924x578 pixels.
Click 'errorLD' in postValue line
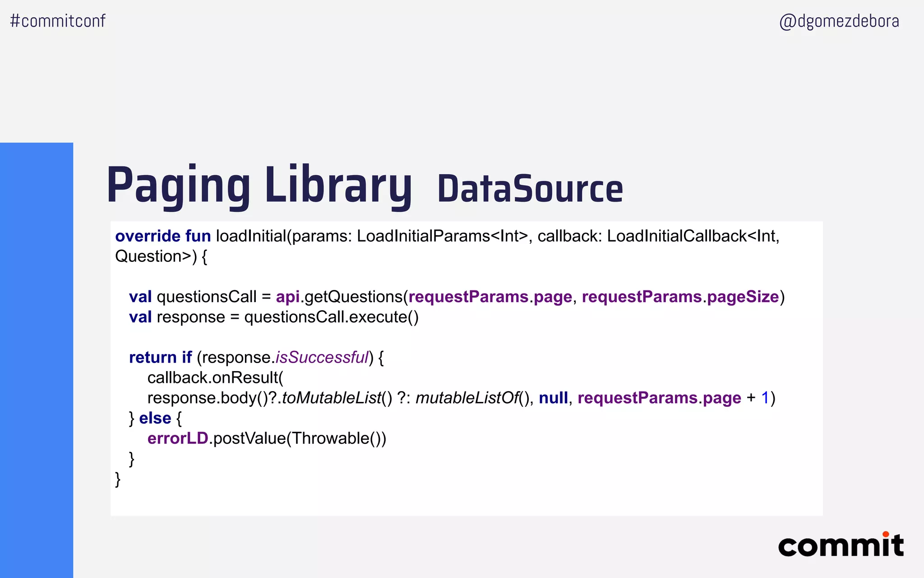coord(178,438)
